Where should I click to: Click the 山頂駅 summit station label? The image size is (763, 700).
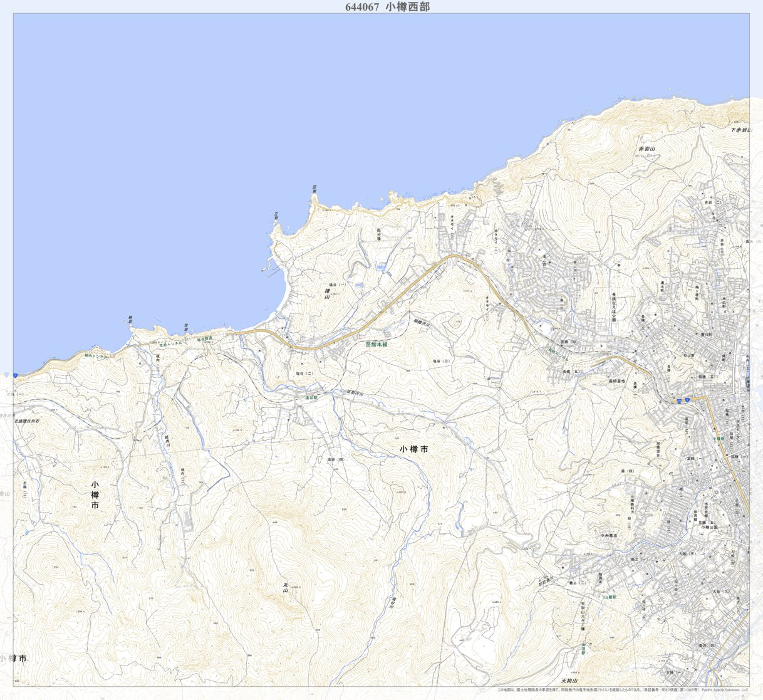tap(583, 648)
